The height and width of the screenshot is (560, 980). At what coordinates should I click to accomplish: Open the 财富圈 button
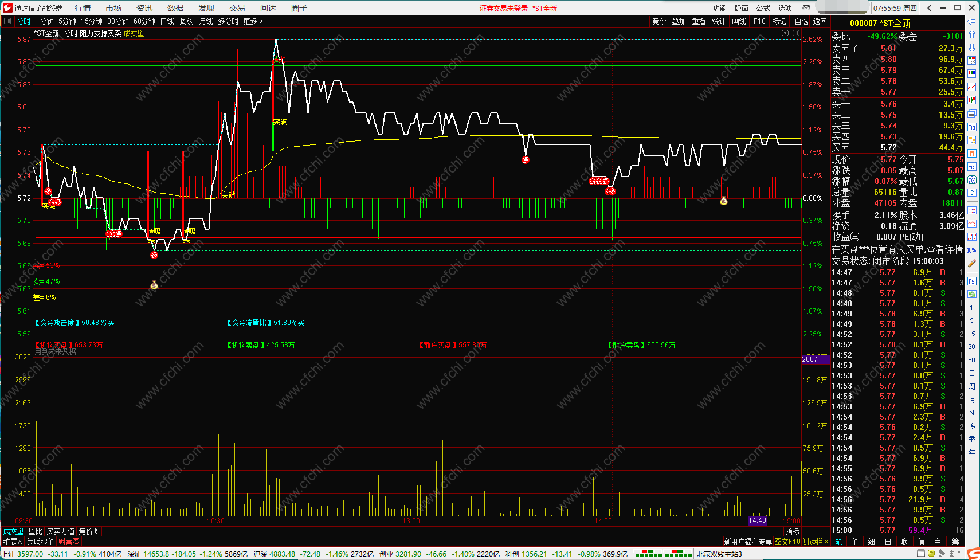click(69, 542)
